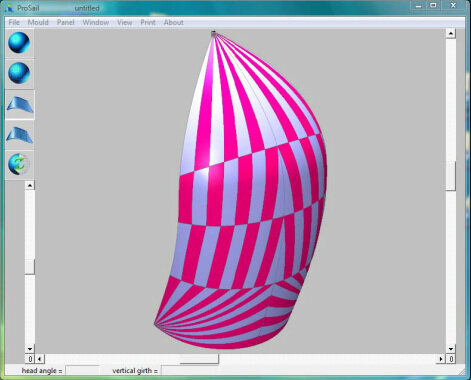Open the Mould menu
Screen dimensions: 471x380
[x=38, y=22]
